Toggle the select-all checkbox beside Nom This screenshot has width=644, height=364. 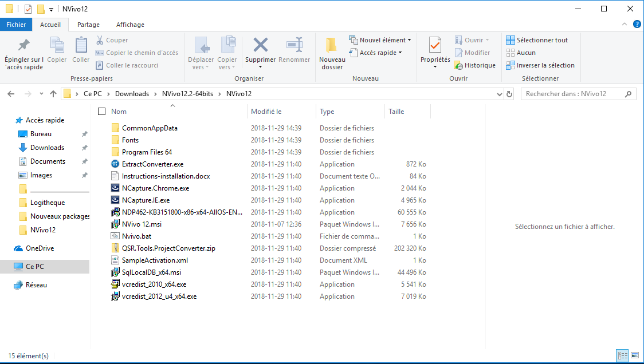coord(102,112)
